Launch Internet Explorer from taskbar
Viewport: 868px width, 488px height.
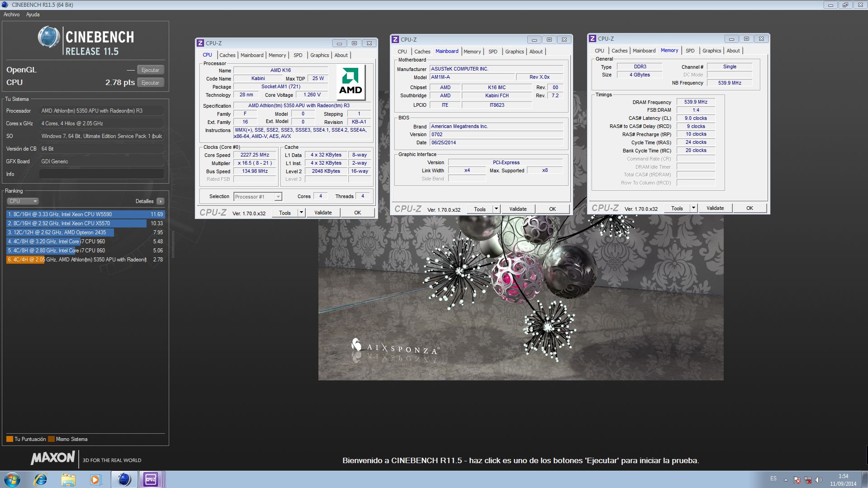[40, 479]
